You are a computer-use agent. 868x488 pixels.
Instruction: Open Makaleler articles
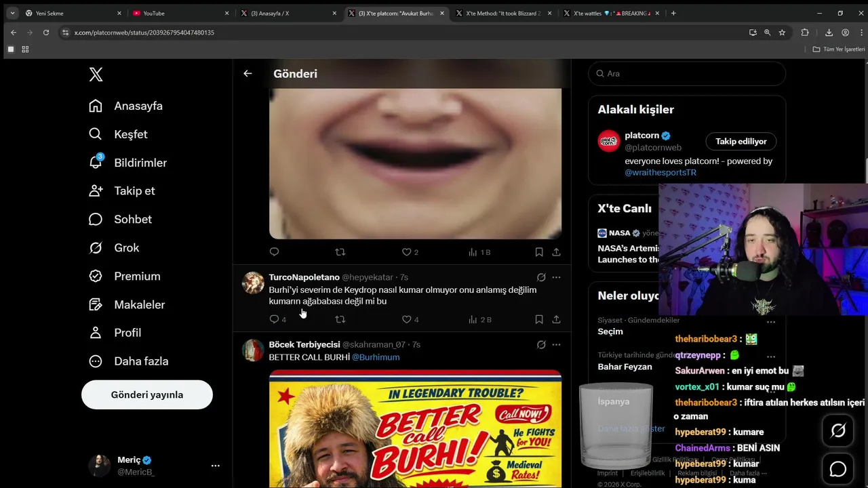pos(127,305)
